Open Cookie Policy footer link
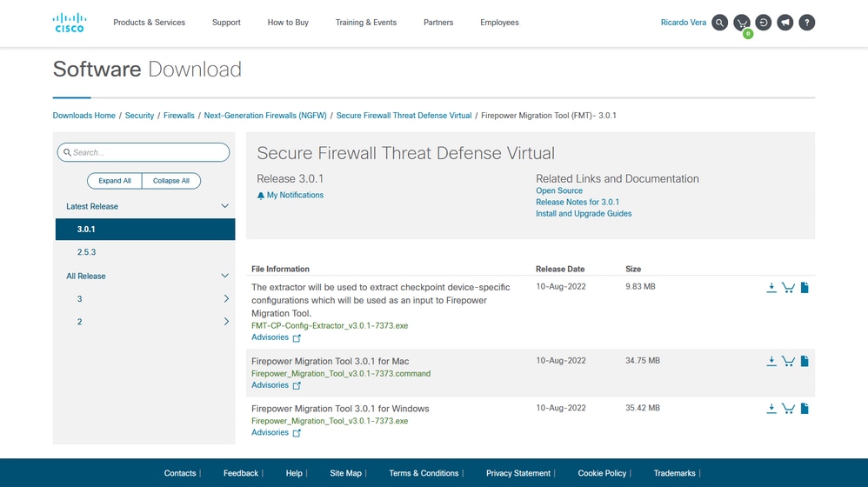This screenshot has height=487, width=868. point(602,473)
